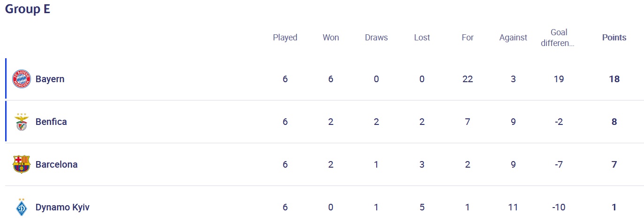
Task: Click the Played column header
Action: (285, 38)
